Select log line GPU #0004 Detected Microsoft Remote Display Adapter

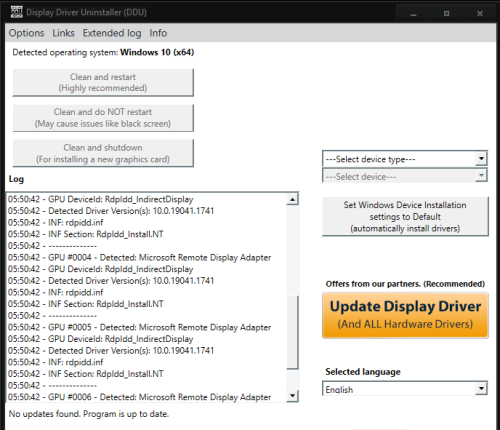coord(139,257)
